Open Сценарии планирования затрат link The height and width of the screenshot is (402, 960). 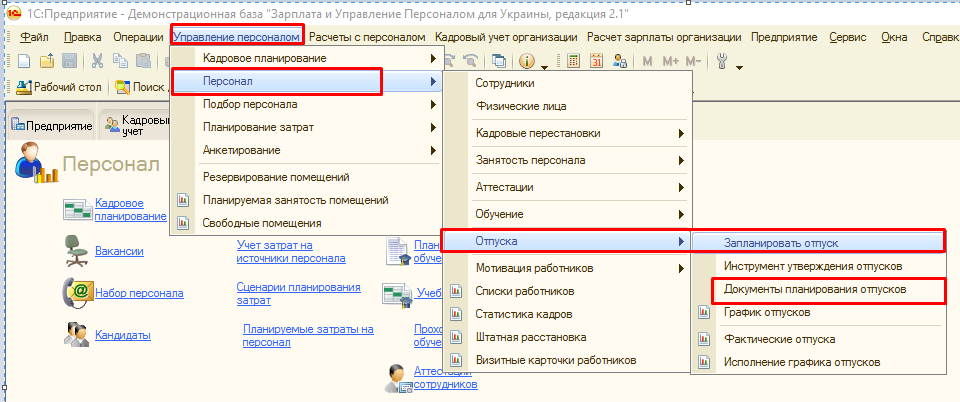click(298, 294)
